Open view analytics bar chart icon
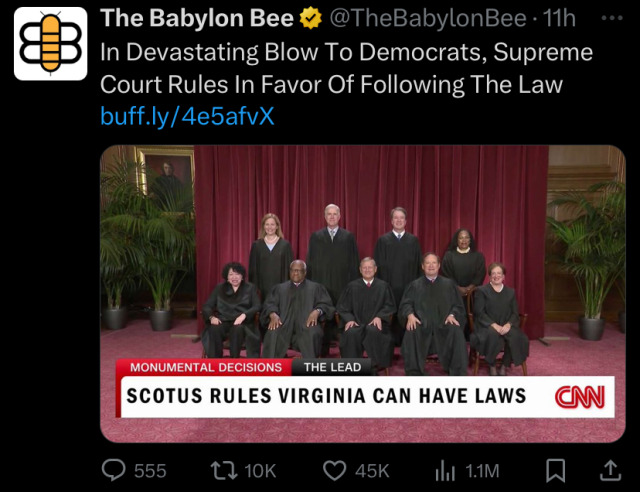This screenshot has width=640, height=492. (445, 471)
